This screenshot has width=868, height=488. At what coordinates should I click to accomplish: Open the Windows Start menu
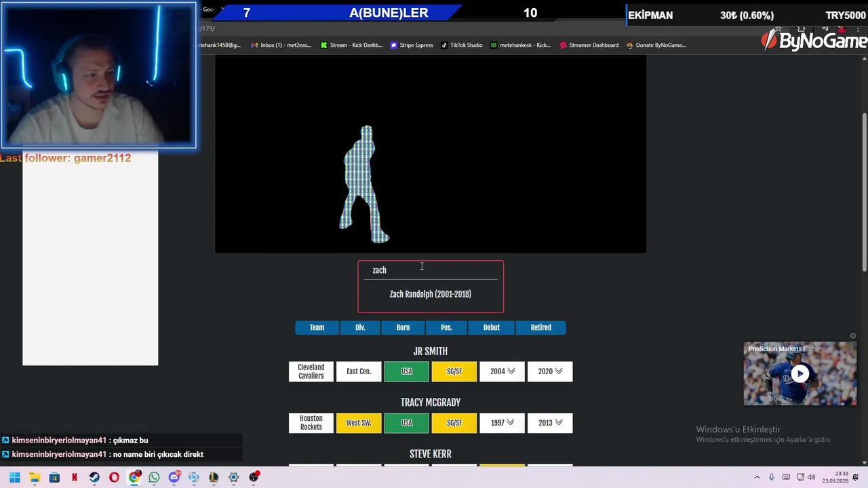15,477
